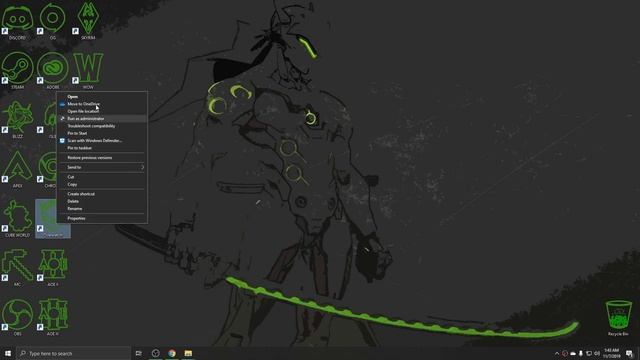The width and height of the screenshot is (640, 360).
Task: Choose Scan with Windows Defender
Action: (102, 141)
